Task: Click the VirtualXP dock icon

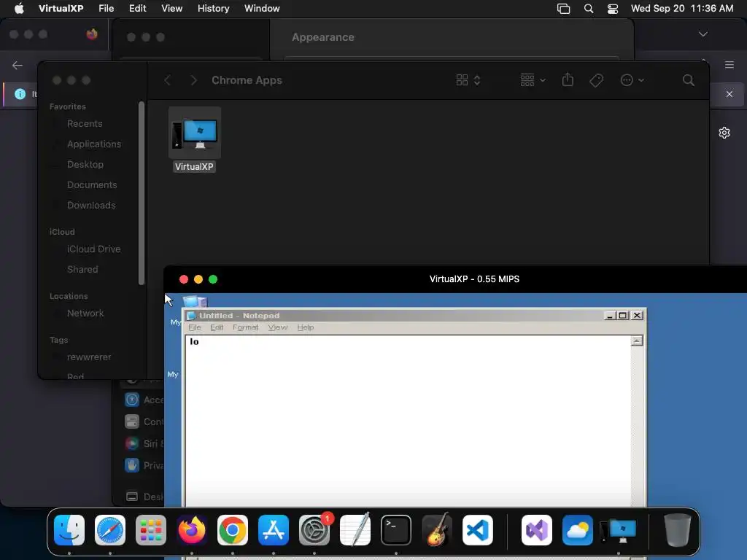Action: pyautogui.click(x=619, y=530)
